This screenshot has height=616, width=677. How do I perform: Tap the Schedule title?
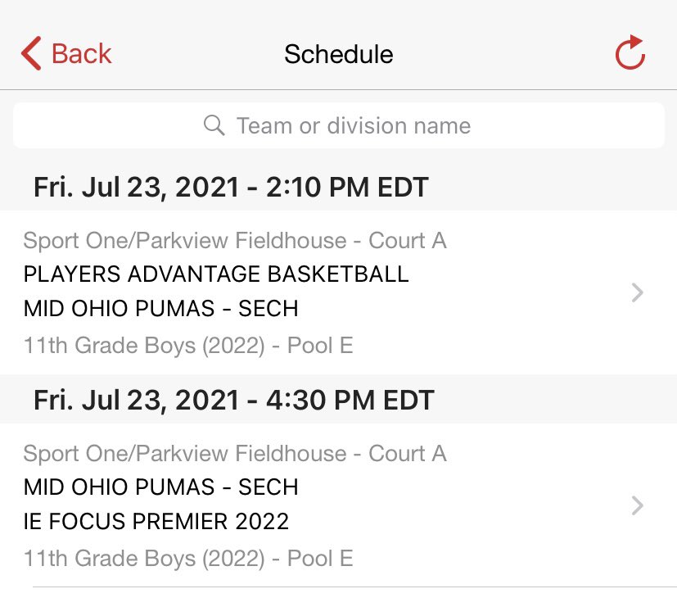click(339, 54)
